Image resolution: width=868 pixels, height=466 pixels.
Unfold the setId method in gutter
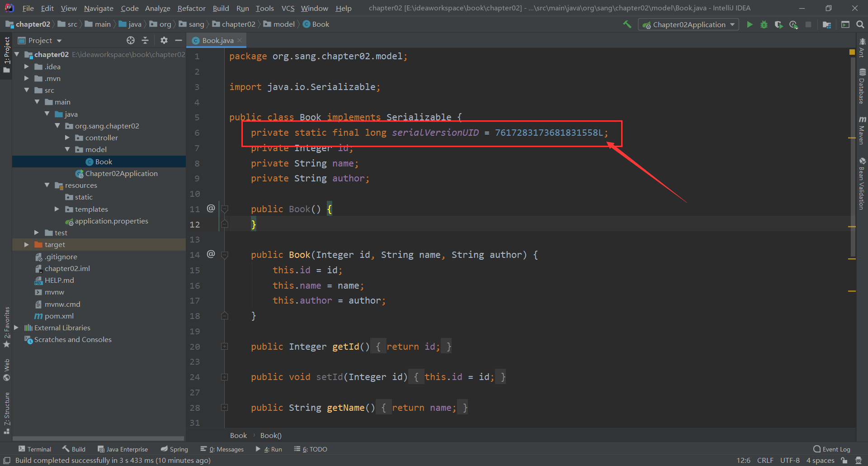[x=224, y=377]
